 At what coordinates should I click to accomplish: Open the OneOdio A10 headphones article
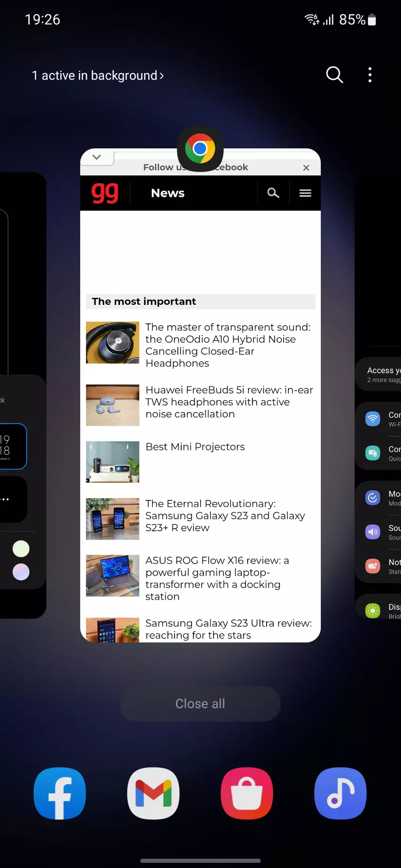pos(227,345)
